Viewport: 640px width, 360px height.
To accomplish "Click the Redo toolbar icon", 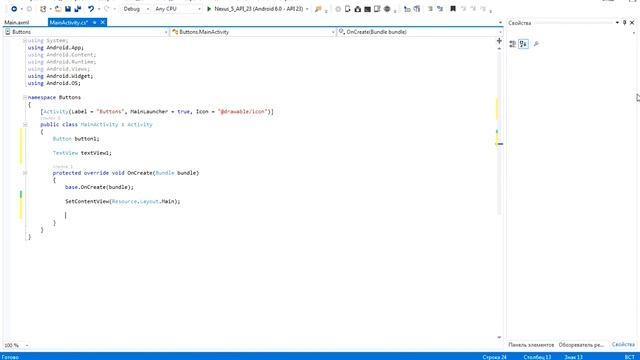I will (x=107, y=9).
